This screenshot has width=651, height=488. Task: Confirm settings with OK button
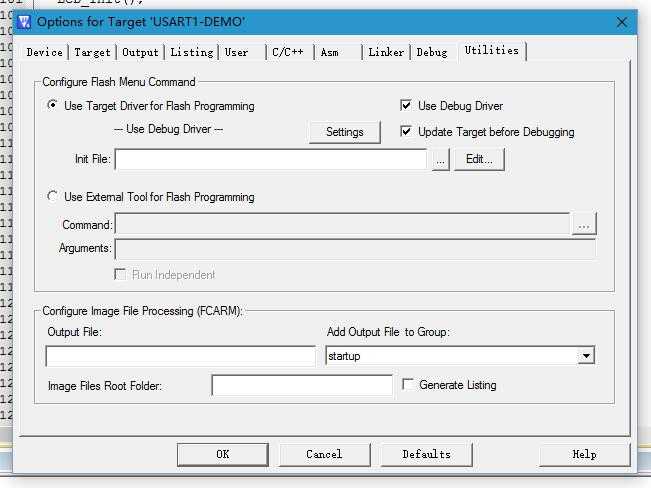(x=223, y=455)
